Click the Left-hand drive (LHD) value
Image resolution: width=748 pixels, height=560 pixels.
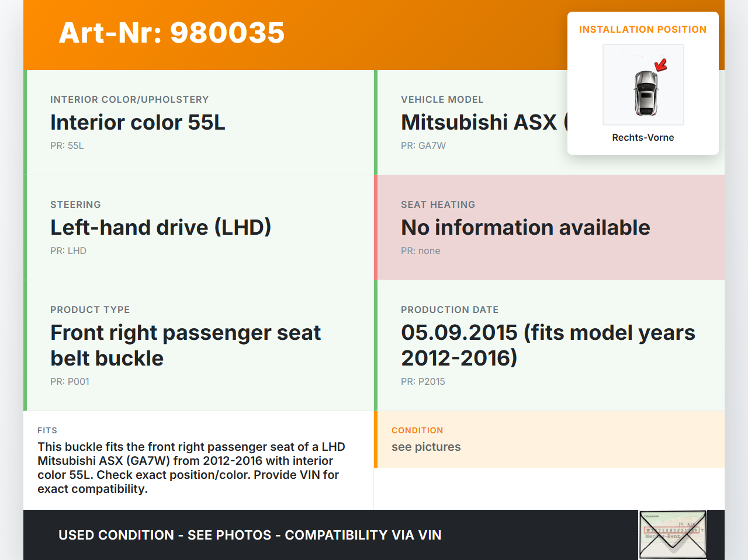pyautogui.click(x=161, y=228)
